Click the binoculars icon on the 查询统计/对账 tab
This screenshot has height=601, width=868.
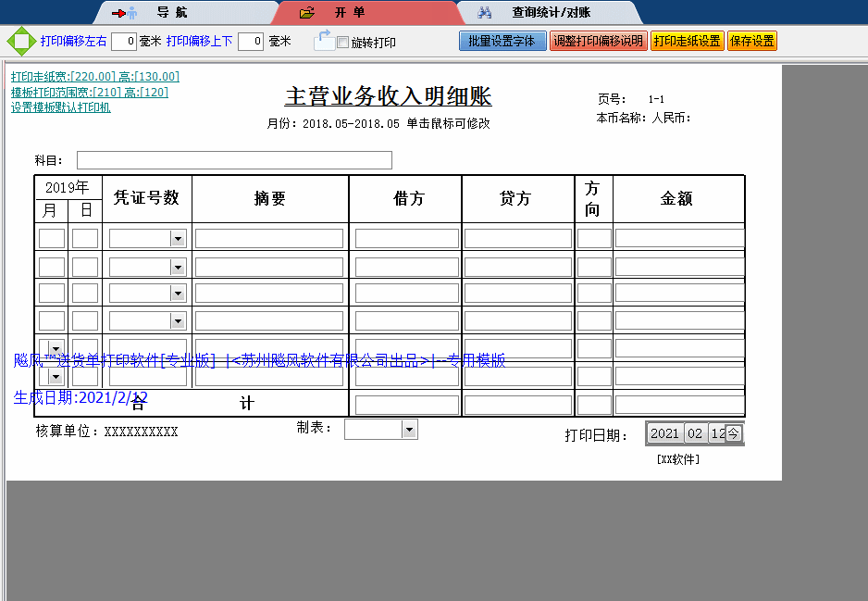click(x=485, y=12)
